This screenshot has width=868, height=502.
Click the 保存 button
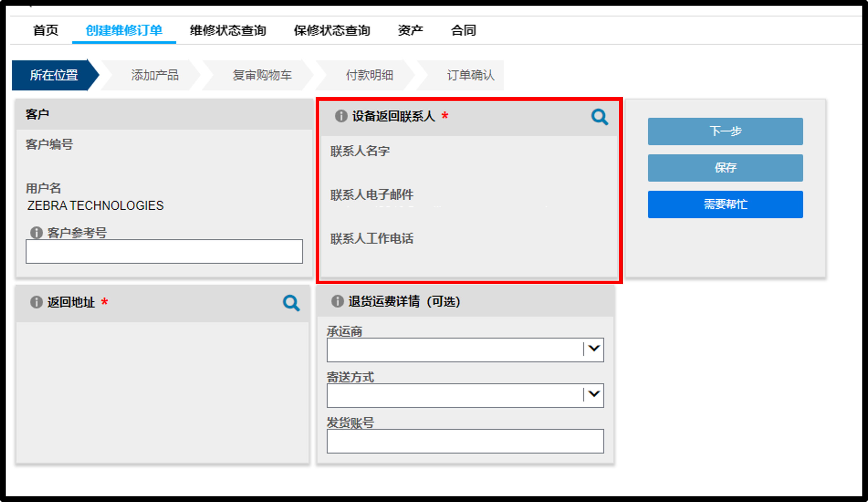(x=725, y=168)
